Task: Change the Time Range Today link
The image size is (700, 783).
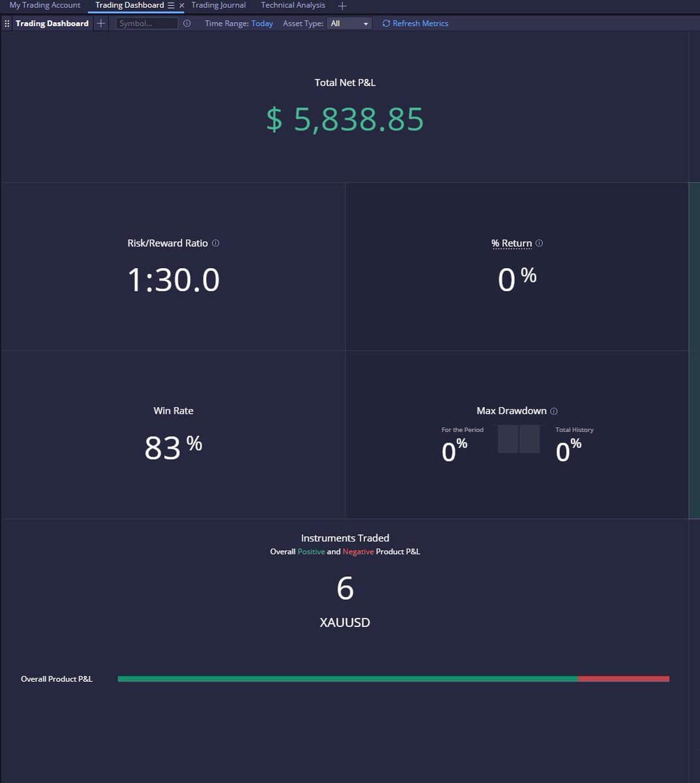Action: (262, 23)
